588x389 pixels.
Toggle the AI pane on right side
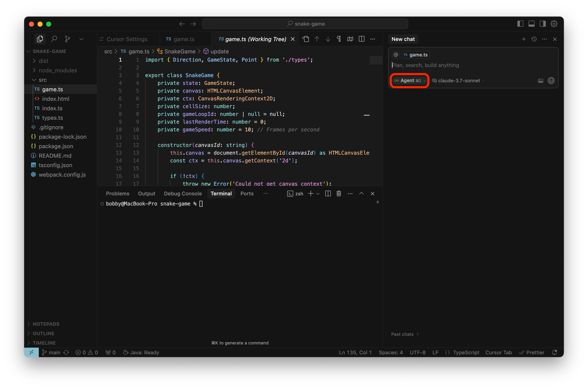pos(542,24)
